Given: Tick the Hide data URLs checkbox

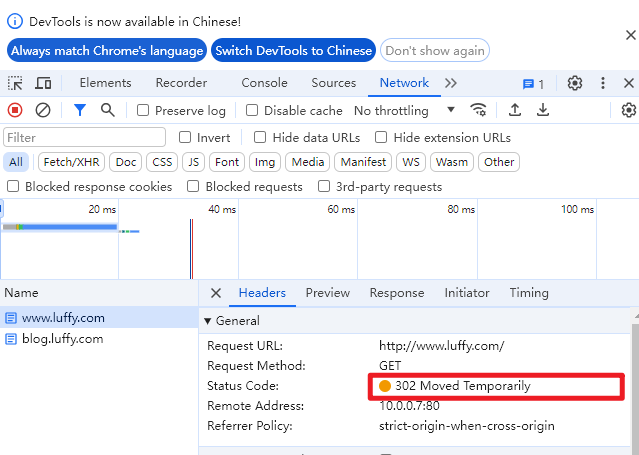Looking at the screenshot, I should pyautogui.click(x=260, y=137).
